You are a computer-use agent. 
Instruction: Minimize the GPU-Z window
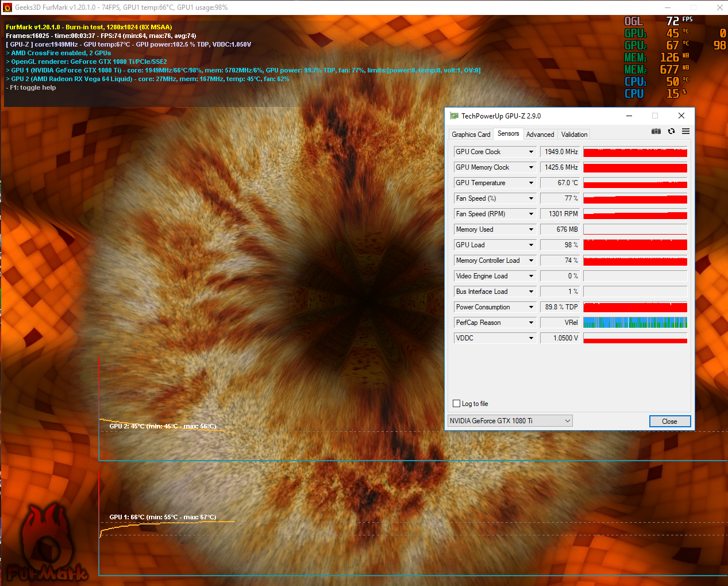(629, 116)
